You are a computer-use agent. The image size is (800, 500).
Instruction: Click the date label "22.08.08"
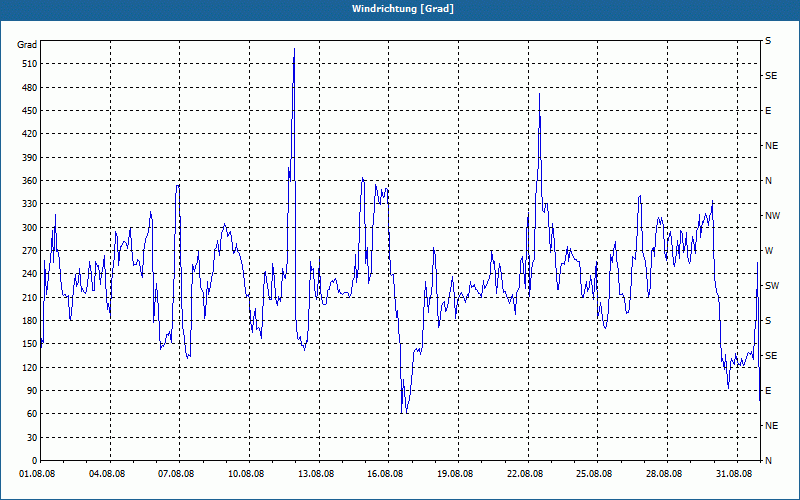coord(525,474)
